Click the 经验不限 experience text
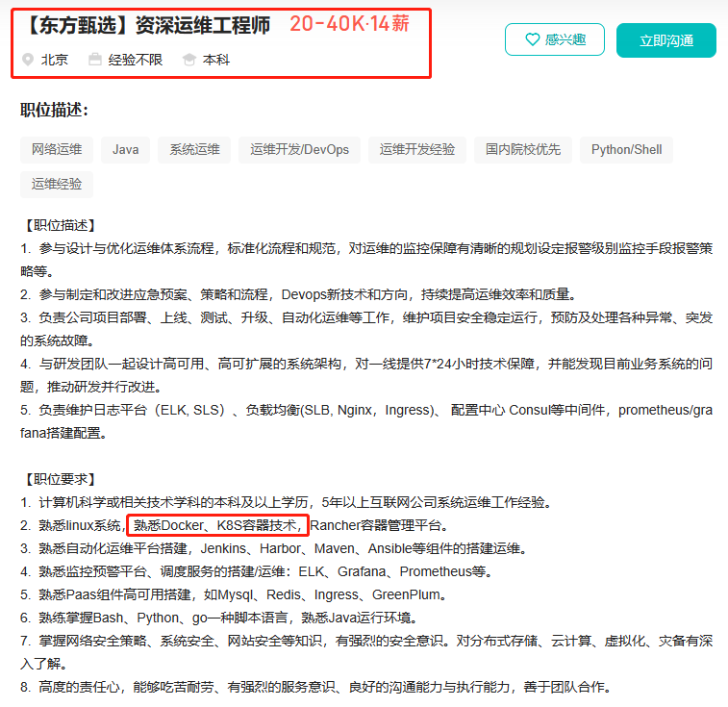The height and width of the screenshot is (707, 728). 135,60
